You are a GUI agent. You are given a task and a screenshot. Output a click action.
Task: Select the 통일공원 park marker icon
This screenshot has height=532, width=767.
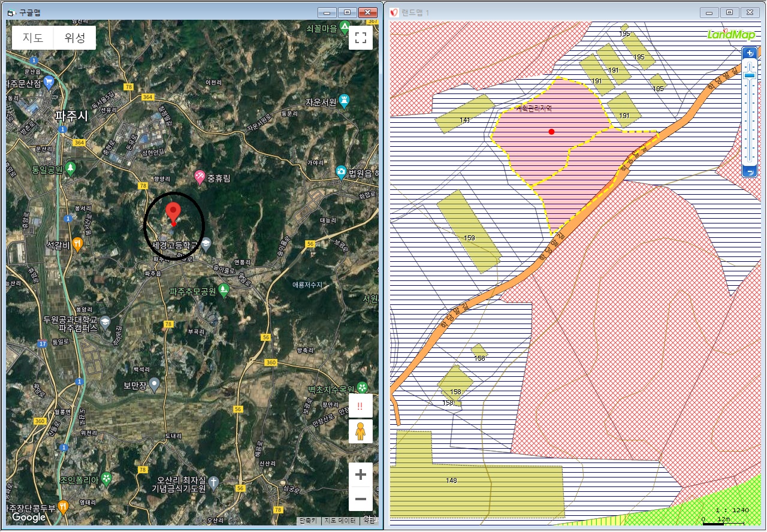coord(71,168)
